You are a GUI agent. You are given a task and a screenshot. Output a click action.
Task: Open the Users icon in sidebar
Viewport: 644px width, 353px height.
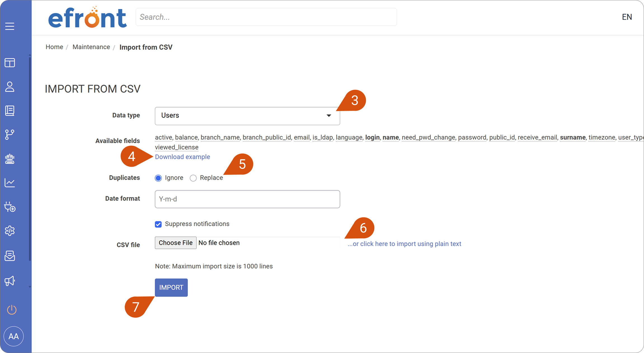click(x=10, y=87)
